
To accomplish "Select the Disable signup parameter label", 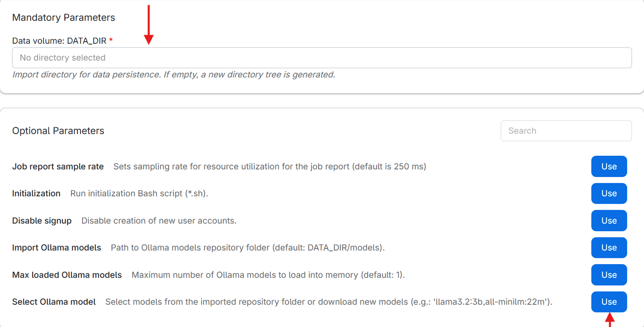I will point(42,221).
